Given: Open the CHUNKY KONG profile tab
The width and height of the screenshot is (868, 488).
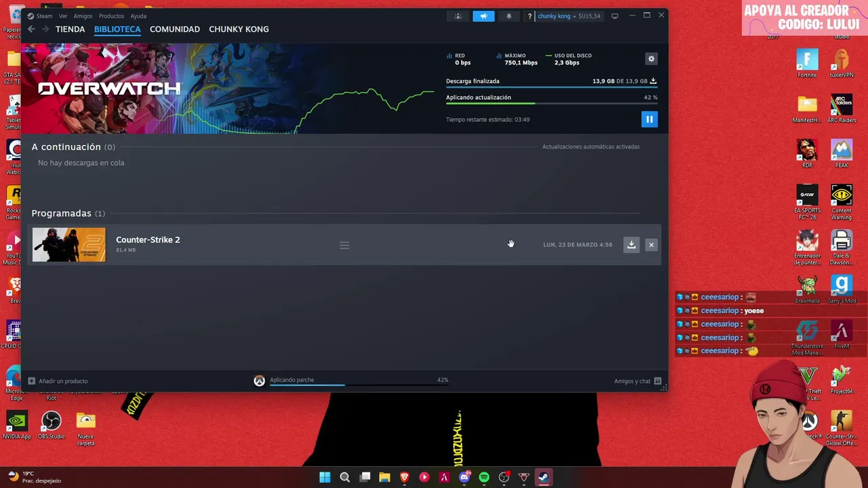Looking at the screenshot, I should coord(239,29).
